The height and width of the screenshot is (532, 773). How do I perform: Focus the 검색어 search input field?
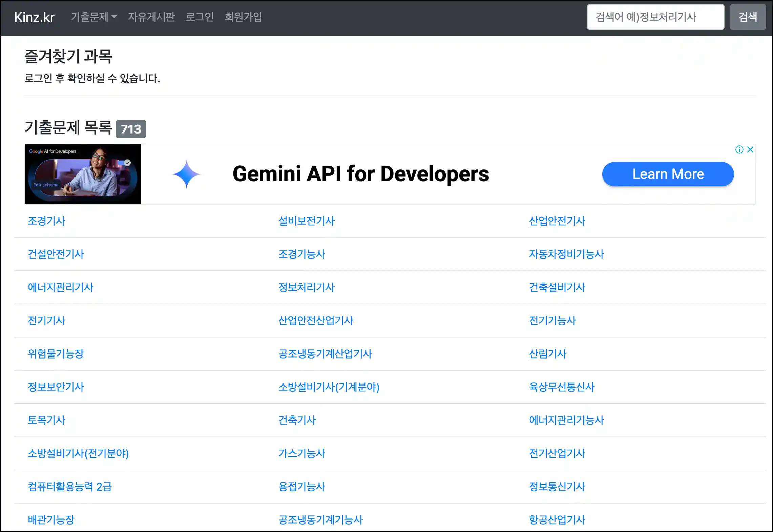coord(655,17)
